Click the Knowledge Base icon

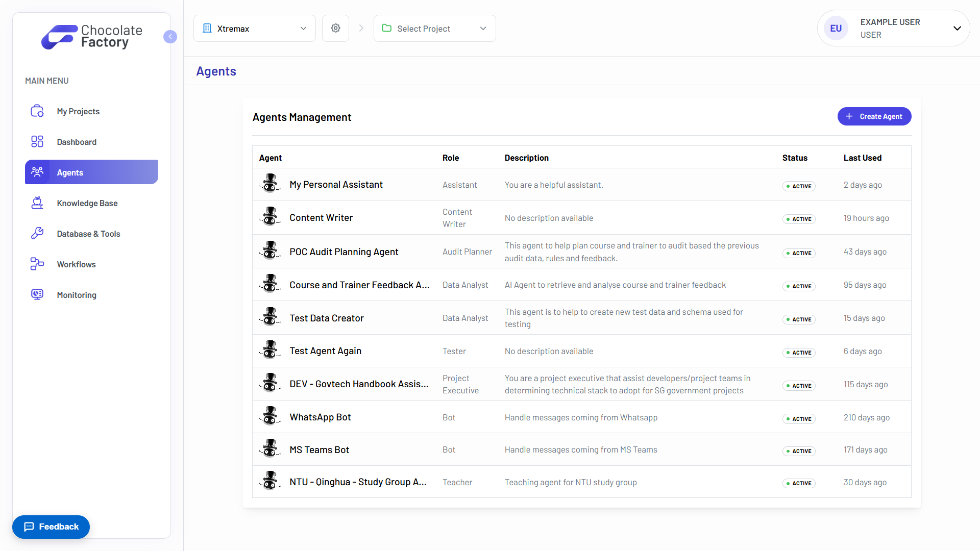(37, 203)
